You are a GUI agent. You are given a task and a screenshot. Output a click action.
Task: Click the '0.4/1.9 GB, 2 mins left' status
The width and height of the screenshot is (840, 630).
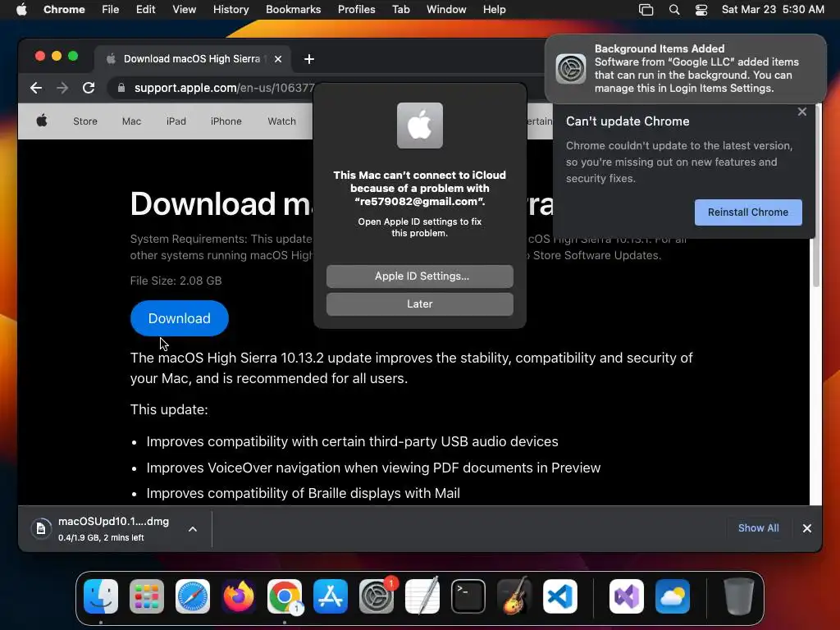101,537
